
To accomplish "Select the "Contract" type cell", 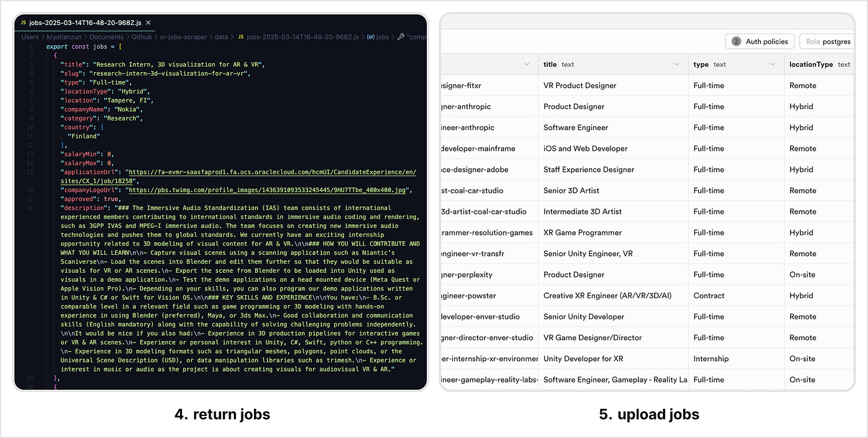I will coord(736,295).
